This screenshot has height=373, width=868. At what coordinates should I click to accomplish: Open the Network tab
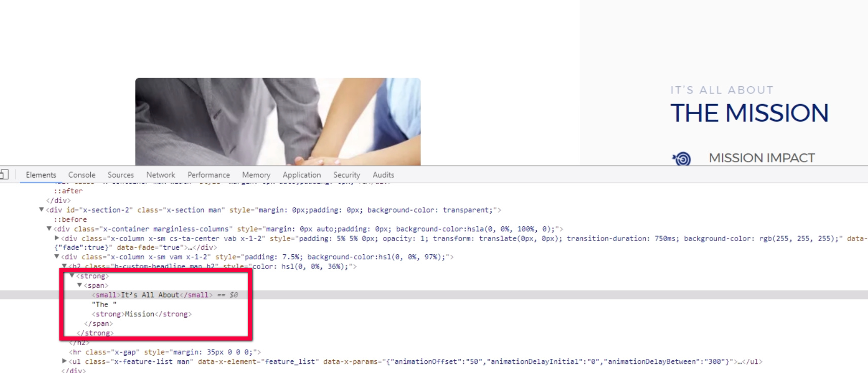point(161,175)
